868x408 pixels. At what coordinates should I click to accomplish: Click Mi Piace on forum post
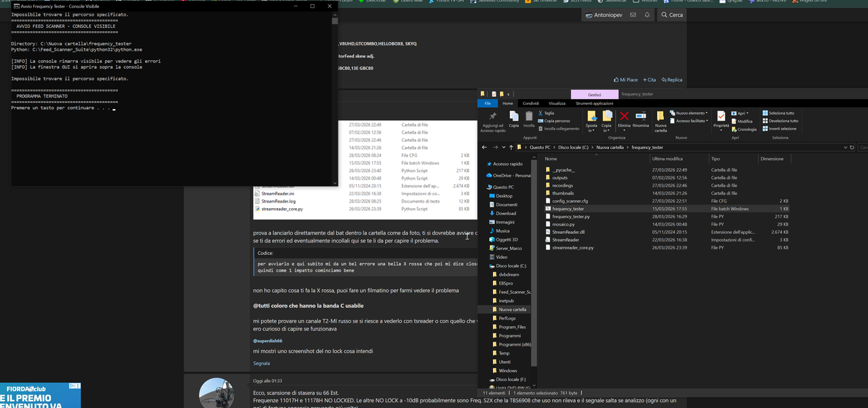tap(625, 79)
